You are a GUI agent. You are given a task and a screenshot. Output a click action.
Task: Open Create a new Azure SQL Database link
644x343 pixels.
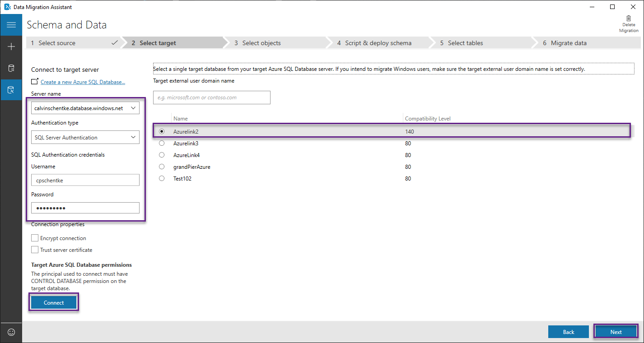(83, 82)
